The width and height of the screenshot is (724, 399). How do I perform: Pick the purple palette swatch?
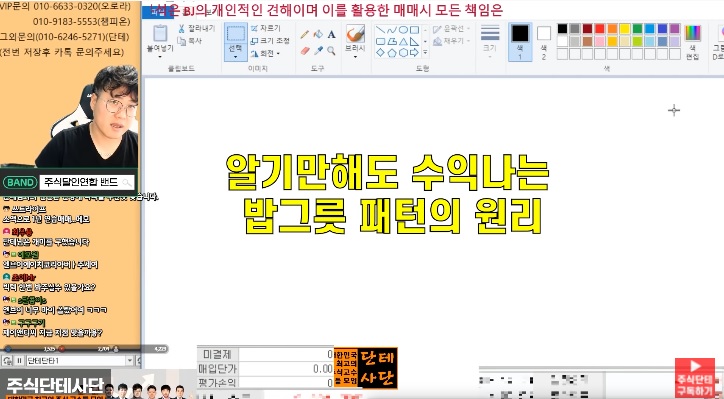[675, 29]
